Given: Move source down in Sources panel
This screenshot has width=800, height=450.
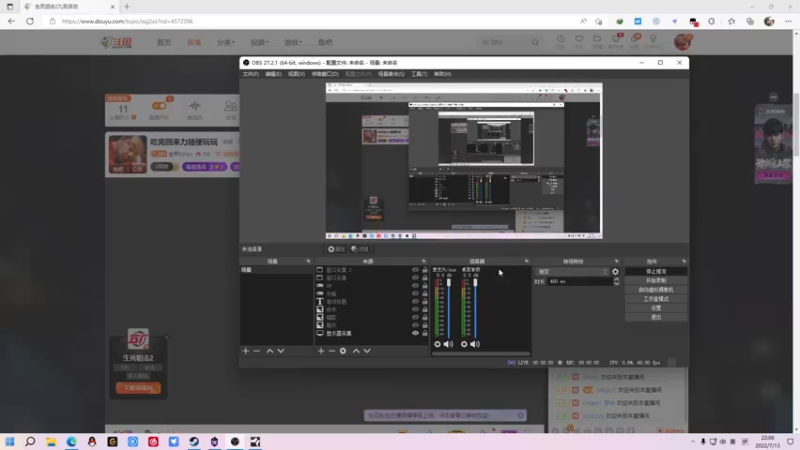Looking at the screenshot, I should click(x=367, y=351).
